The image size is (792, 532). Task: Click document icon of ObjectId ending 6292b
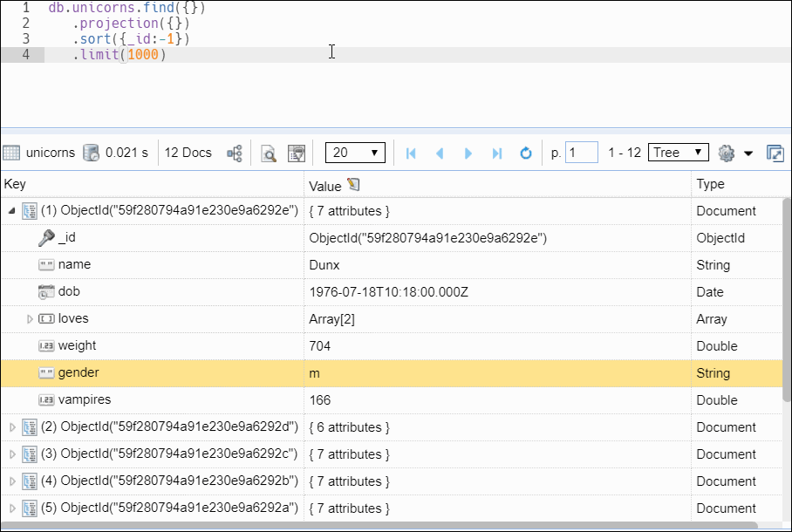pos(30,481)
